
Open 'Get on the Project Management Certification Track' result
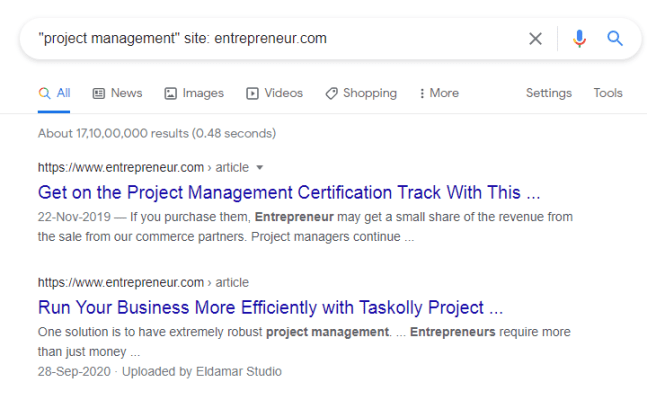[x=289, y=193]
